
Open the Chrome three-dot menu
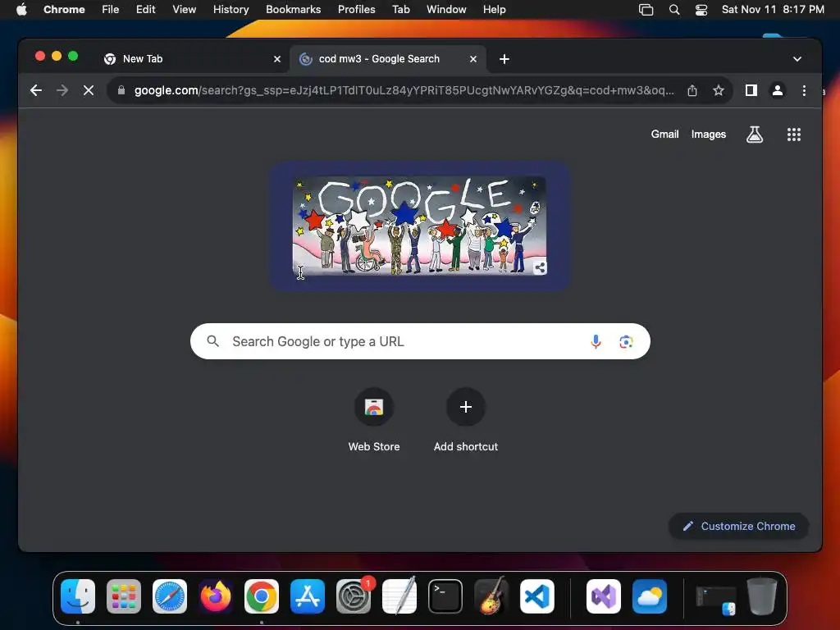pos(804,90)
